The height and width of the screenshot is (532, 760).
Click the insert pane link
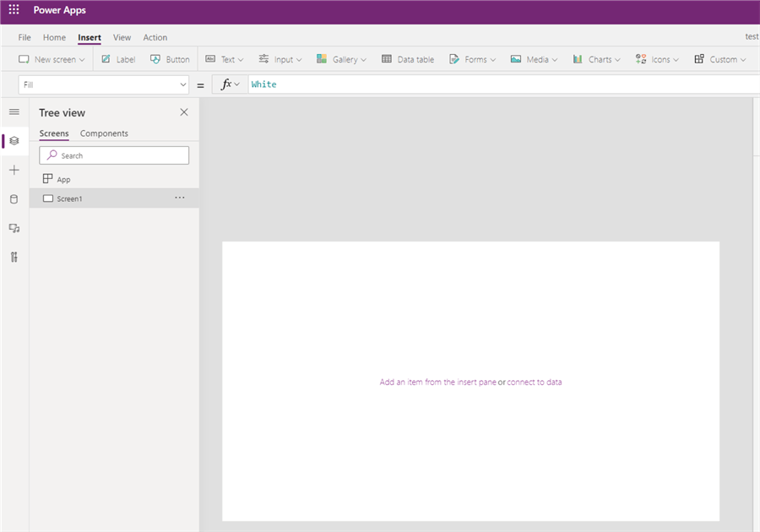coord(437,382)
